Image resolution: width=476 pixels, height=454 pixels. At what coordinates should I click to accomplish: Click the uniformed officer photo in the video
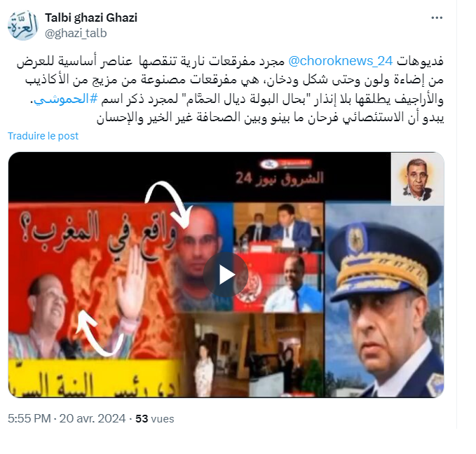click(385, 301)
